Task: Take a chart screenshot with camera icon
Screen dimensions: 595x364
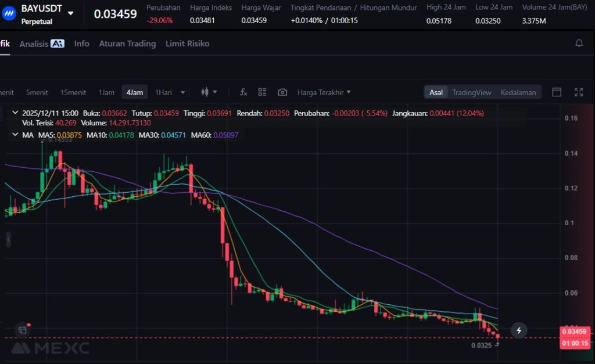Action: coord(282,92)
